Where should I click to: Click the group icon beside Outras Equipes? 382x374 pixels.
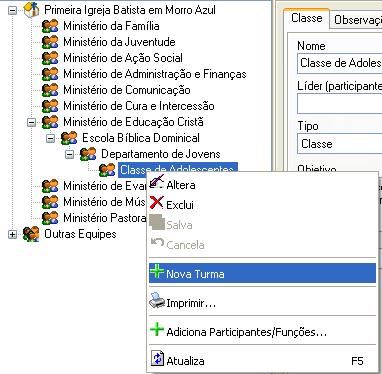(x=31, y=234)
